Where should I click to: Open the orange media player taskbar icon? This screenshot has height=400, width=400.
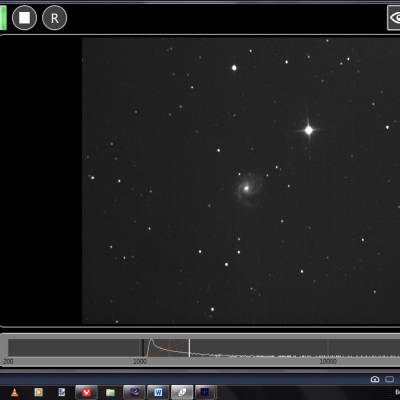point(39,392)
